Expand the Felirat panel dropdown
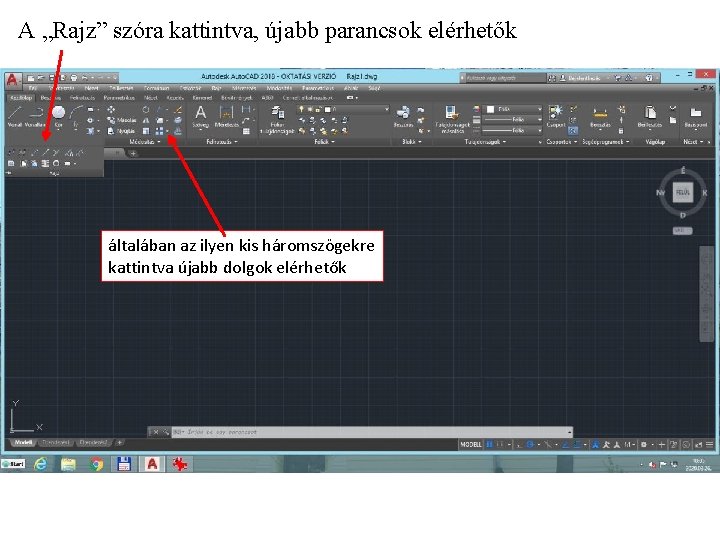Viewport: 720px width, 540px height. point(222,142)
